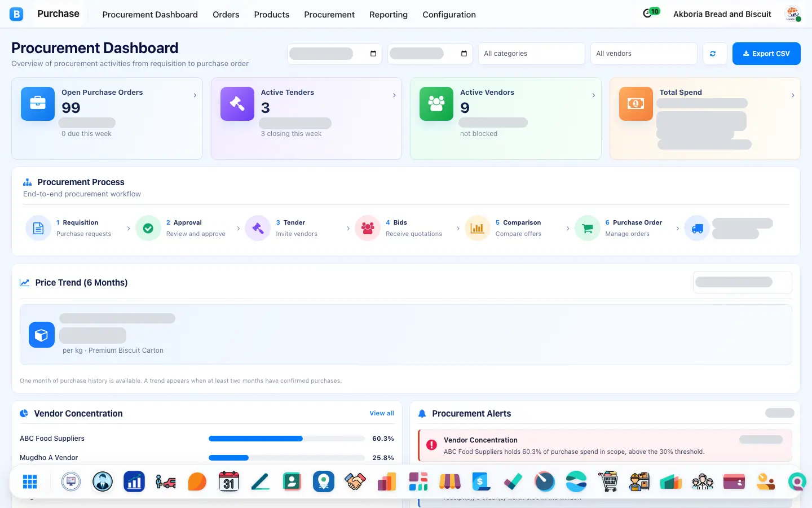Open the end date picker field
This screenshot has width=812, height=508.
pyautogui.click(x=430, y=54)
